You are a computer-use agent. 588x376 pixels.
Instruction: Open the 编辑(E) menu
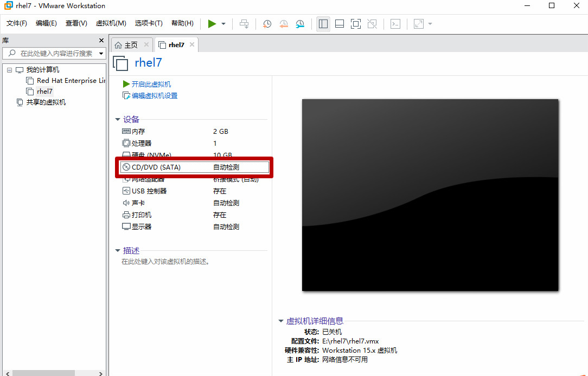click(46, 23)
